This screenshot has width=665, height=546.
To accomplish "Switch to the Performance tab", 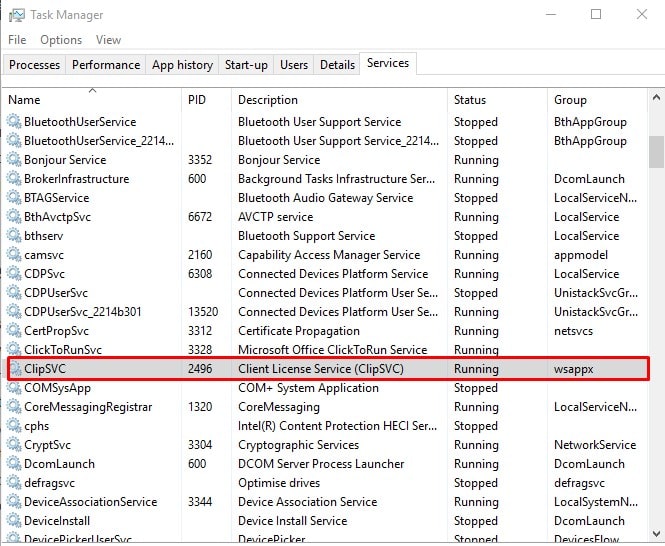I will click(x=106, y=65).
